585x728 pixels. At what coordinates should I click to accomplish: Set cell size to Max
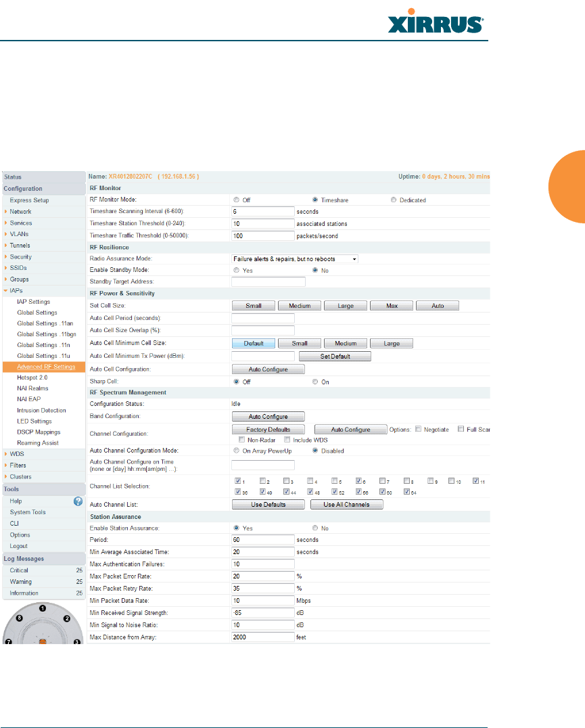coord(392,306)
